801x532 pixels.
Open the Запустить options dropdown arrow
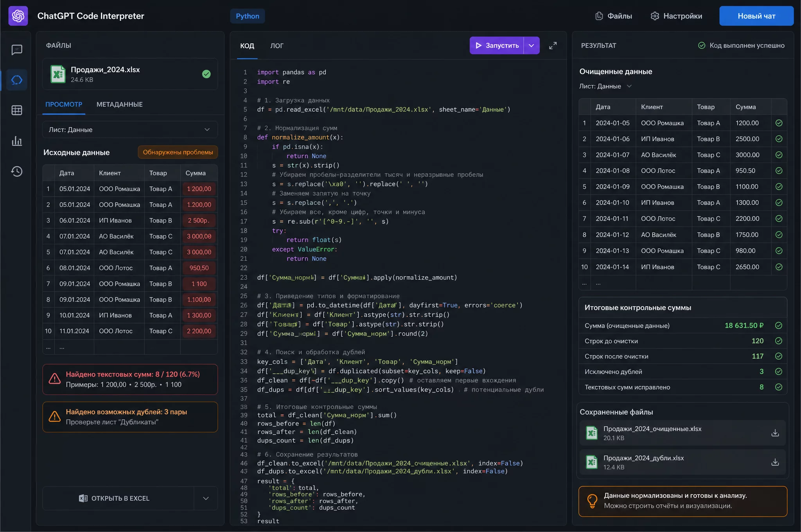532,45
